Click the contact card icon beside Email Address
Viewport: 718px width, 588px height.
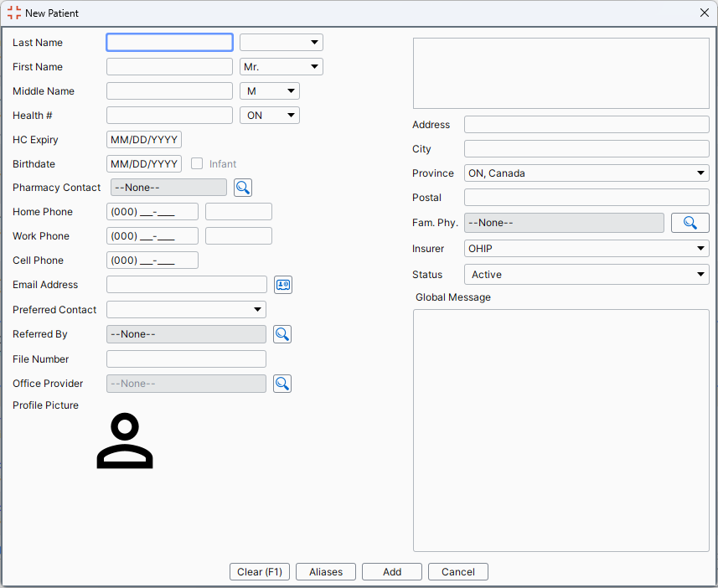point(283,285)
